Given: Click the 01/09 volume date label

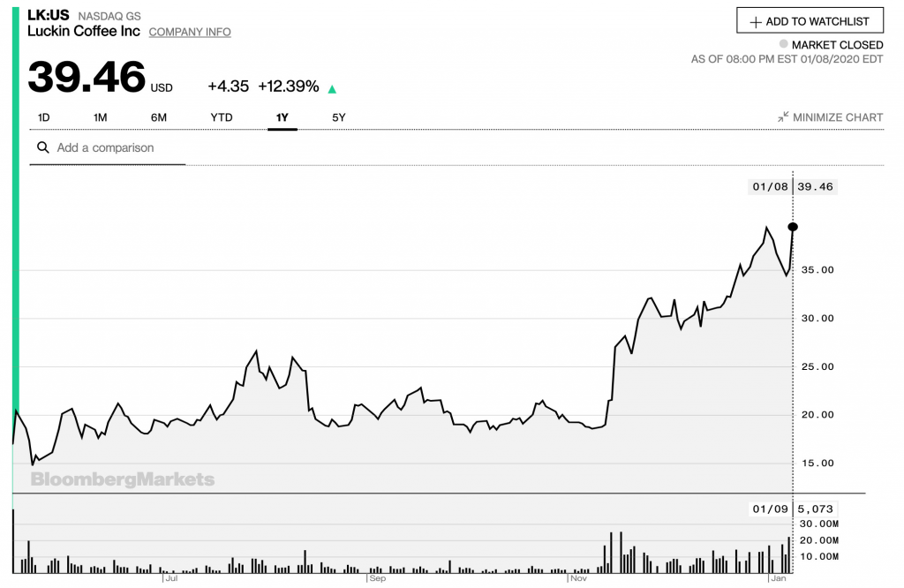Looking at the screenshot, I should (770, 509).
